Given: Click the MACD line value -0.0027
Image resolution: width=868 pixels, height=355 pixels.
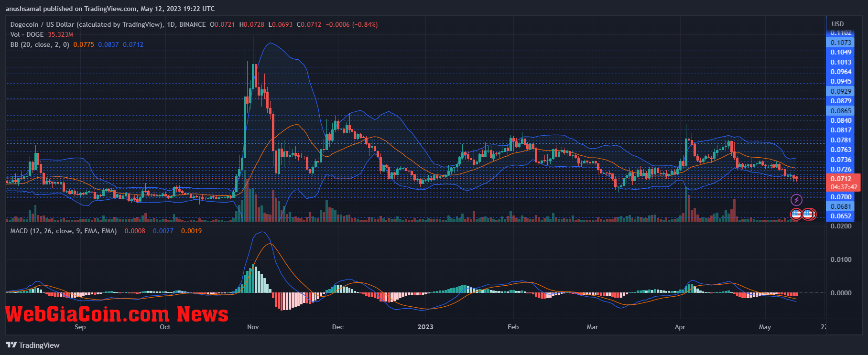Looking at the screenshot, I should (162, 231).
